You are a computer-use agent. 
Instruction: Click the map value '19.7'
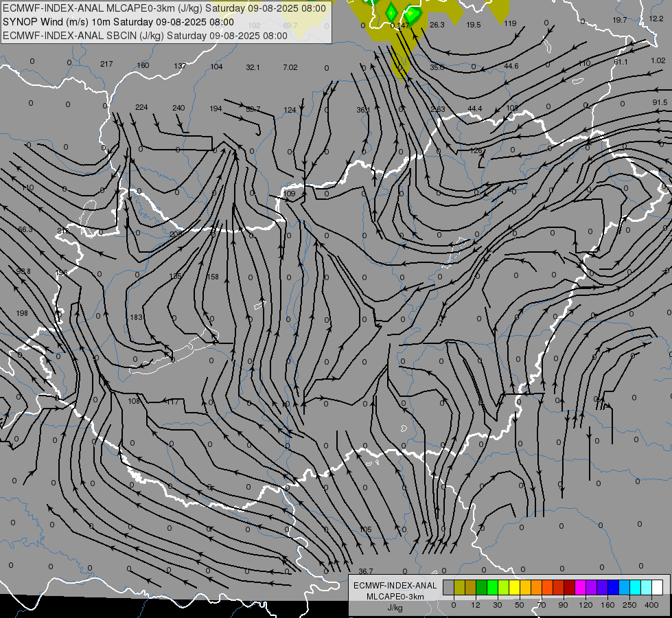(620, 20)
